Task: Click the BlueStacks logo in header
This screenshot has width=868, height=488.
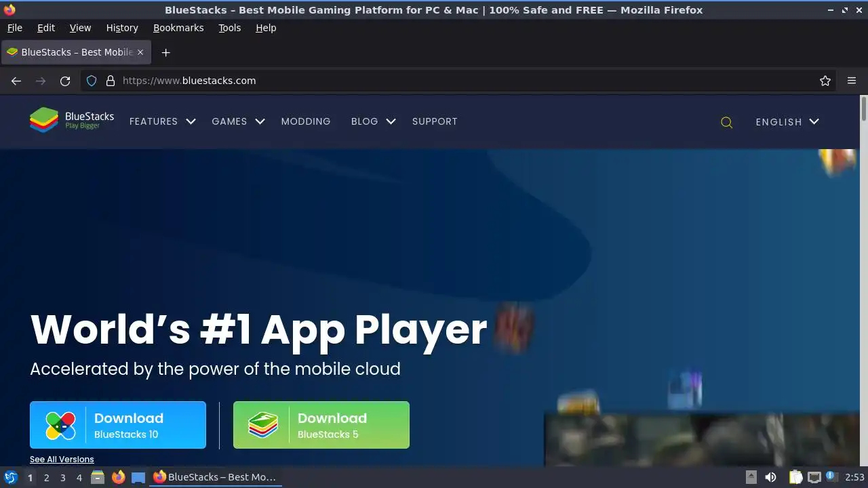Action: point(71,121)
